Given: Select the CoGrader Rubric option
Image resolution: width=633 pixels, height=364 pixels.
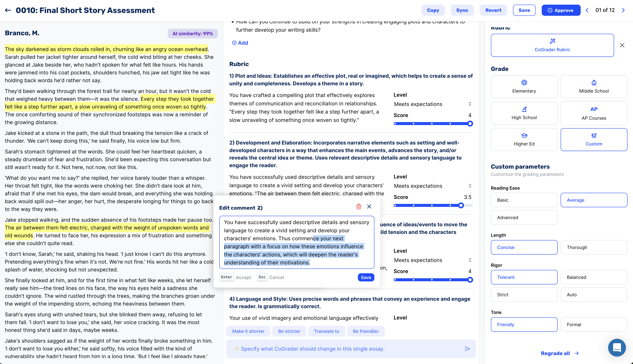Looking at the screenshot, I should click(x=552, y=45).
